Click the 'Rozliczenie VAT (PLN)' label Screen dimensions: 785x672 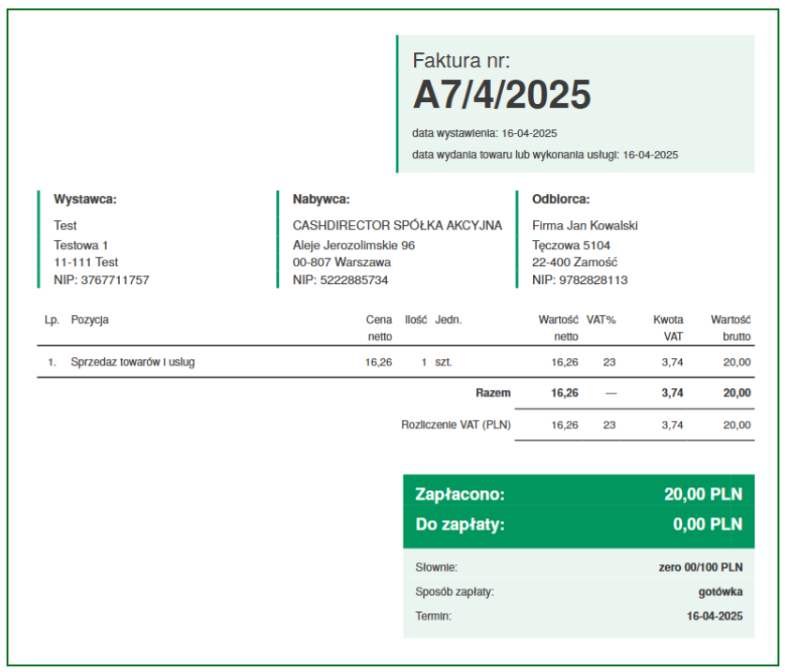(x=455, y=426)
